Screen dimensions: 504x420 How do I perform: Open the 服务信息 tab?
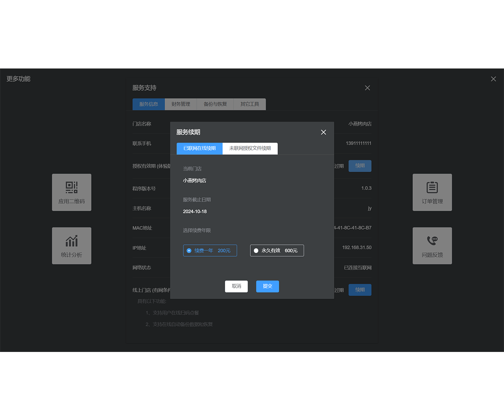point(149,104)
